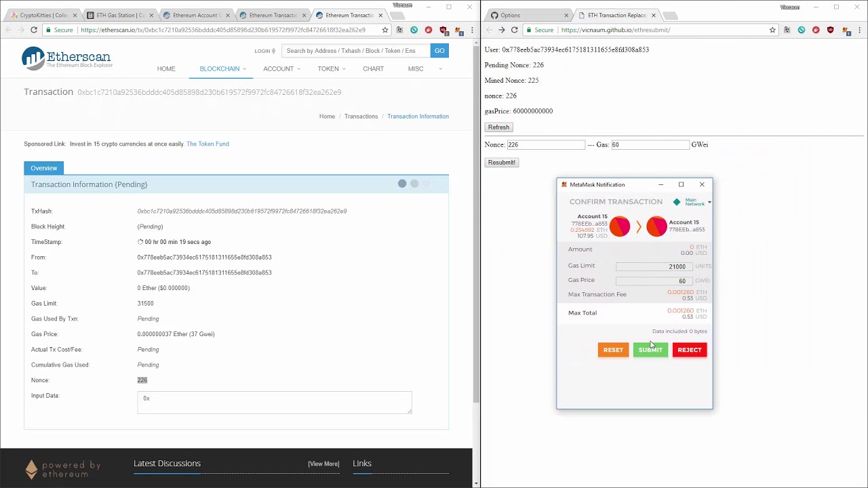
Task: Open the HOME nav item
Action: (166, 68)
